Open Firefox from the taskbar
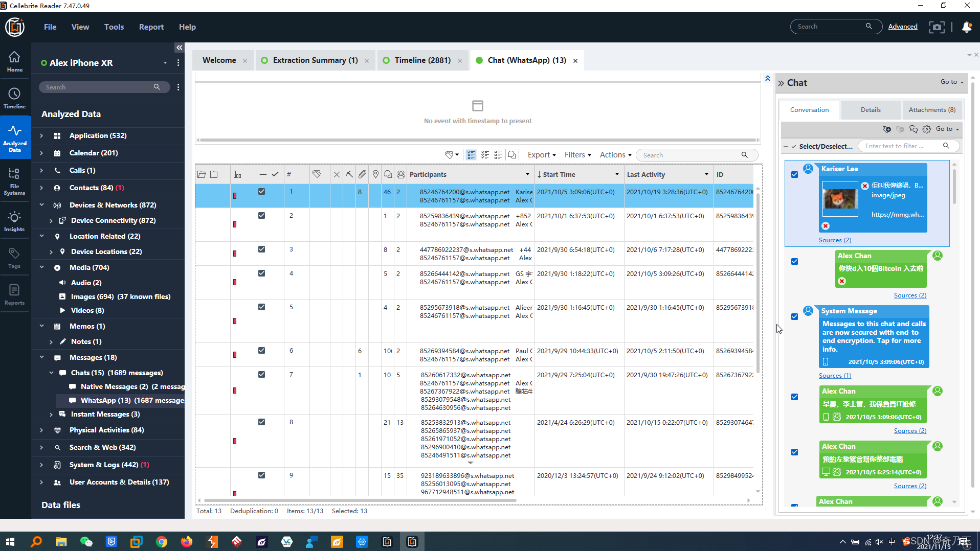Viewport: 980px width, 551px height. 187,541
